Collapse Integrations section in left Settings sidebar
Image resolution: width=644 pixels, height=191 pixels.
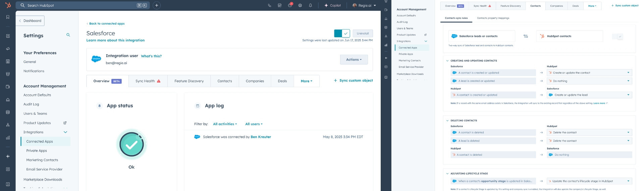point(65,132)
